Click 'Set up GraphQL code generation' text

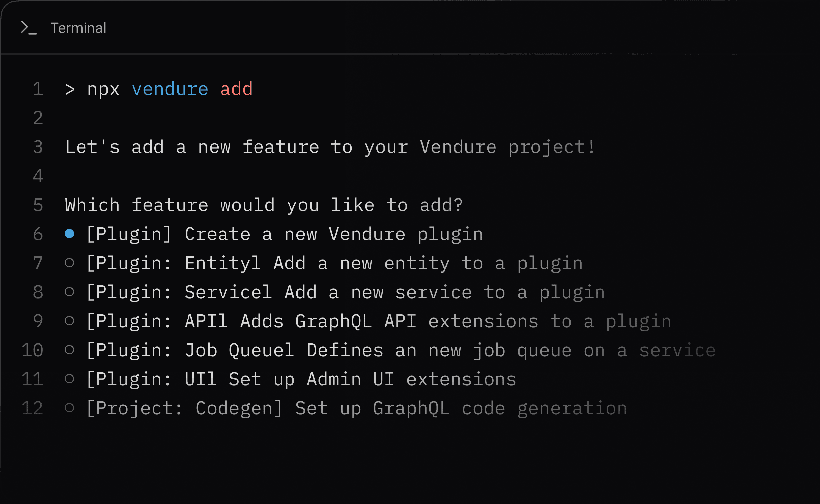tap(461, 408)
